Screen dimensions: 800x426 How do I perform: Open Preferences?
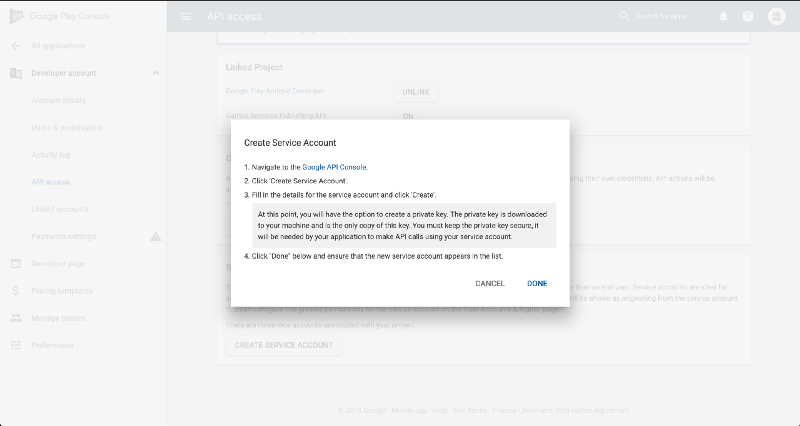52,345
